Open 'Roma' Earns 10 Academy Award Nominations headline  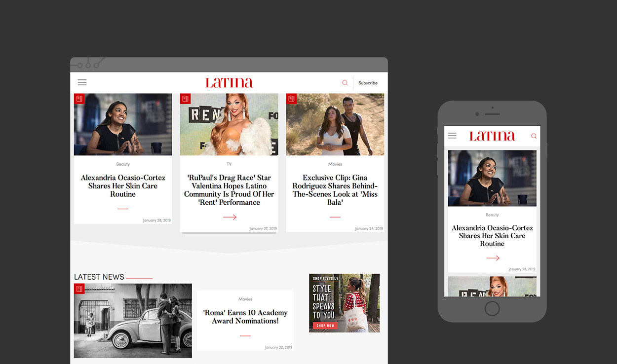click(245, 317)
